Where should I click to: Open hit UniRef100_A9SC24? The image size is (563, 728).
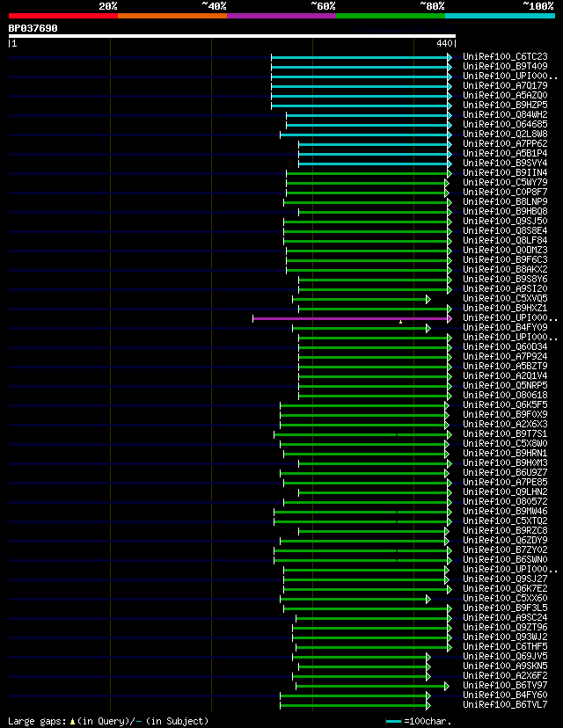click(506, 617)
